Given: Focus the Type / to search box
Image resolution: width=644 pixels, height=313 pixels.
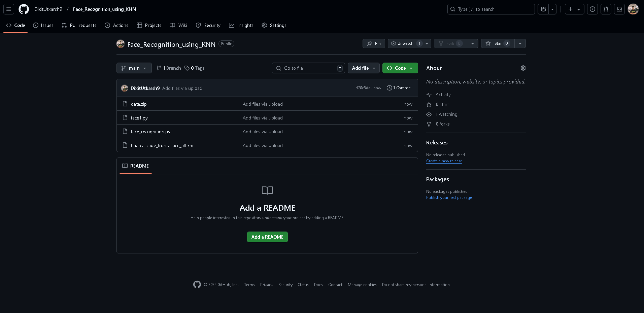Looking at the screenshot, I should (x=491, y=9).
